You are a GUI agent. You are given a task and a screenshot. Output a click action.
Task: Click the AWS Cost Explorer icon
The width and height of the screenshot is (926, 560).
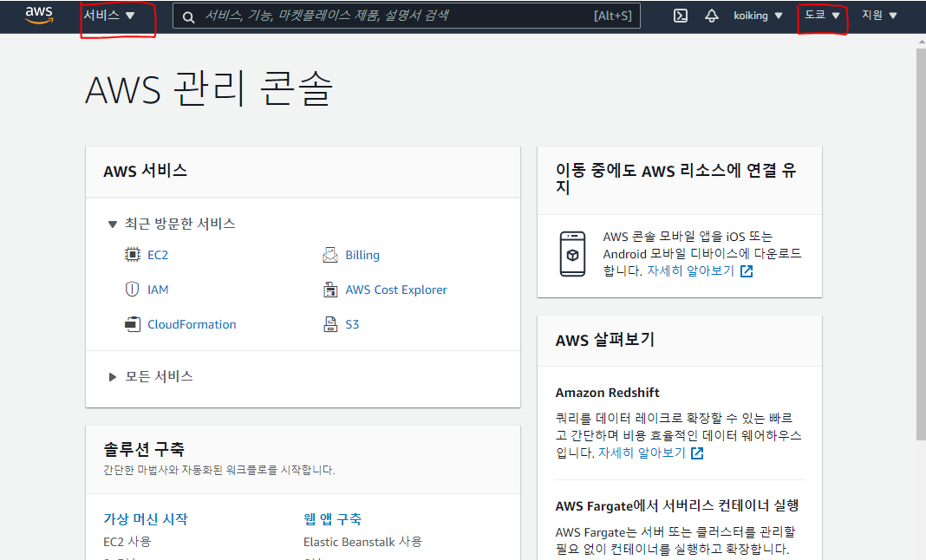(330, 290)
